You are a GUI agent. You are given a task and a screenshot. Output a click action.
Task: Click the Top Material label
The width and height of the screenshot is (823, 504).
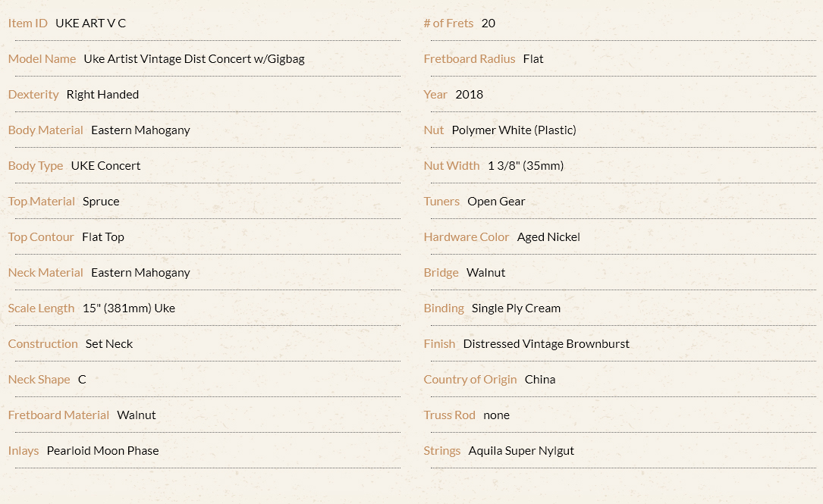(x=42, y=202)
